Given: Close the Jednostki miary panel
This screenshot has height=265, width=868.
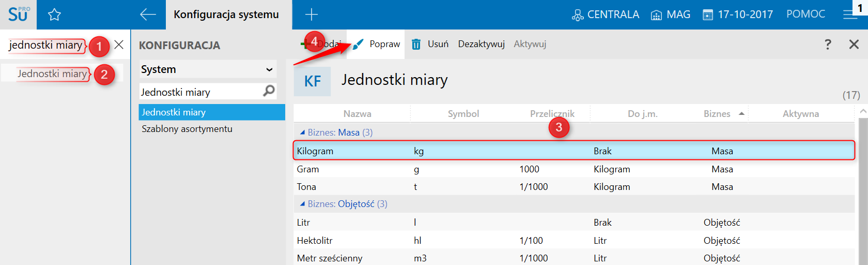Looking at the screenshot, I should [x=854, y=45].
